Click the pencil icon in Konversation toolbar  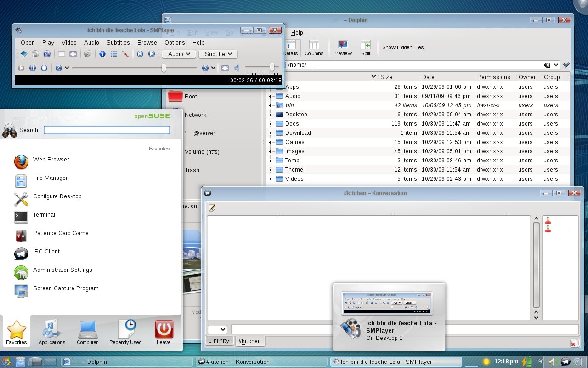click(x=212, y=208)
